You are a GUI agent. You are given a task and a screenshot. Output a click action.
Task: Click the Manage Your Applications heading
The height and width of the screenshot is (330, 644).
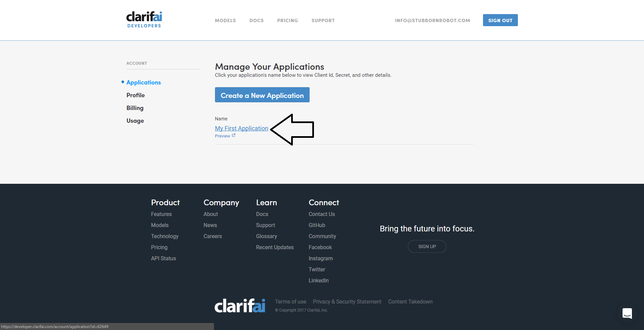270,67
